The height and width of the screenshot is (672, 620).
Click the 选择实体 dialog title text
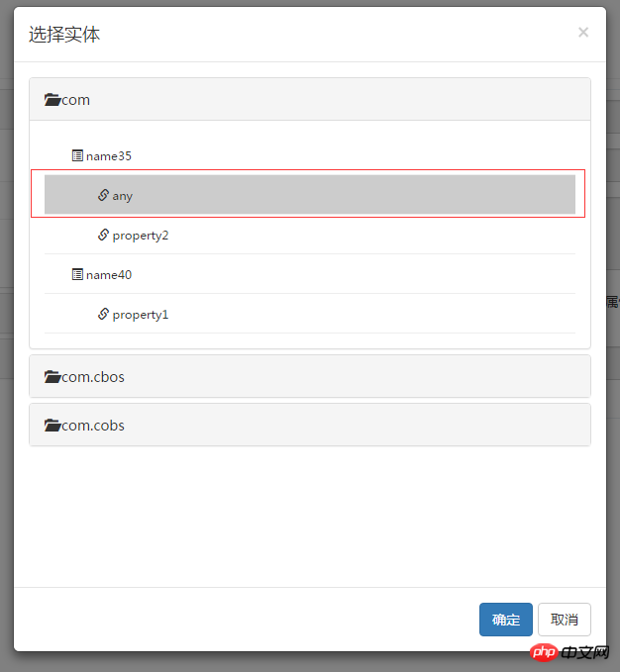coord(64,35)
